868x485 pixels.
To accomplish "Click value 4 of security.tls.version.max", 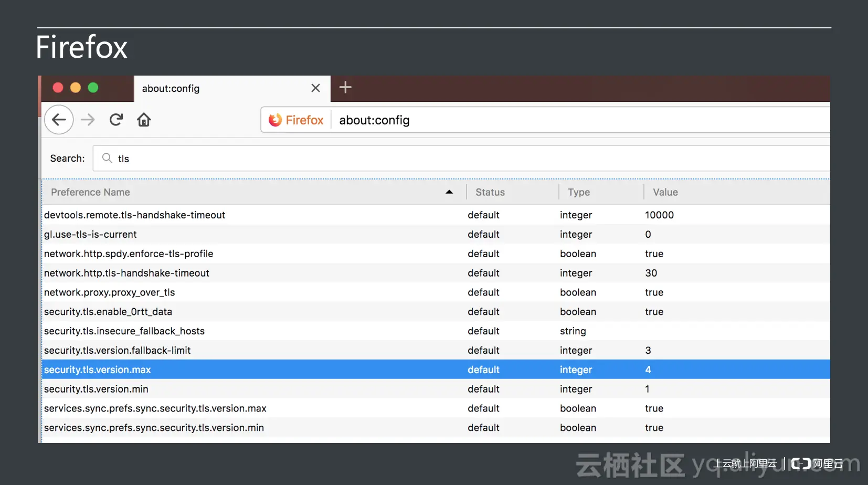I will 648,370.
